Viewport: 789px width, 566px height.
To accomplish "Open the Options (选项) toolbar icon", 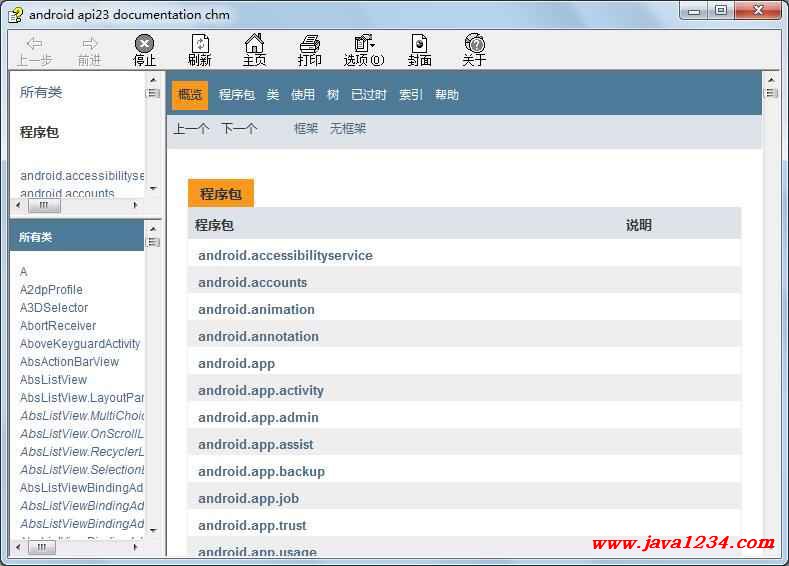I will 364,44.
